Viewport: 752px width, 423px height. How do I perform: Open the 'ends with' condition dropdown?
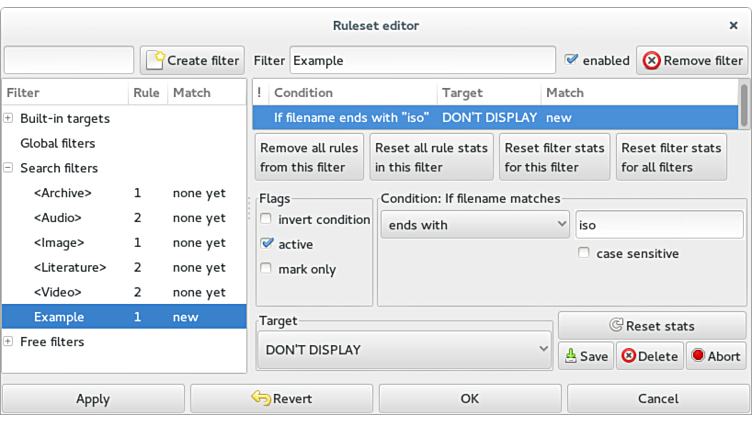(475, 225)
